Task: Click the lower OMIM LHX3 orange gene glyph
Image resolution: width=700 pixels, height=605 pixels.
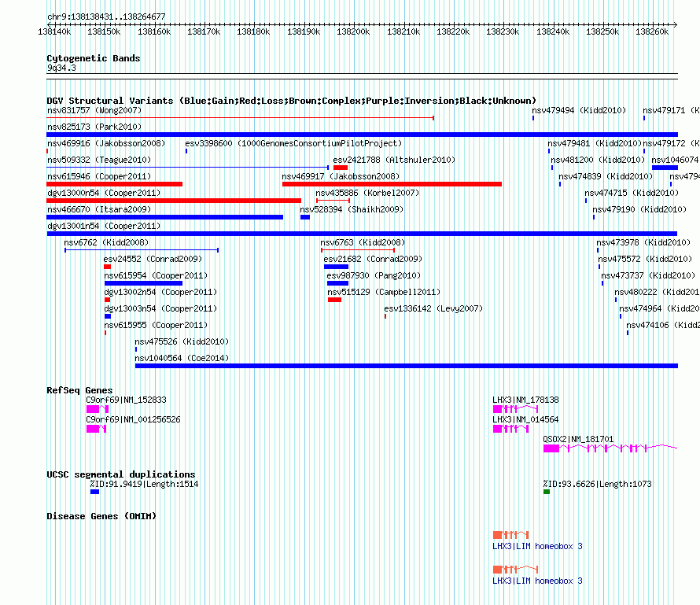Action: tap(516, 570)
